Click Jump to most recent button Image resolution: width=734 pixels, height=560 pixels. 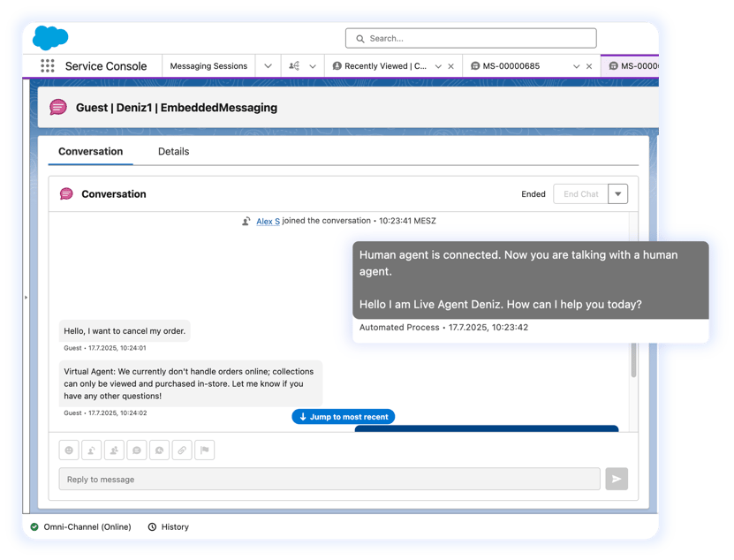[343, 417]
